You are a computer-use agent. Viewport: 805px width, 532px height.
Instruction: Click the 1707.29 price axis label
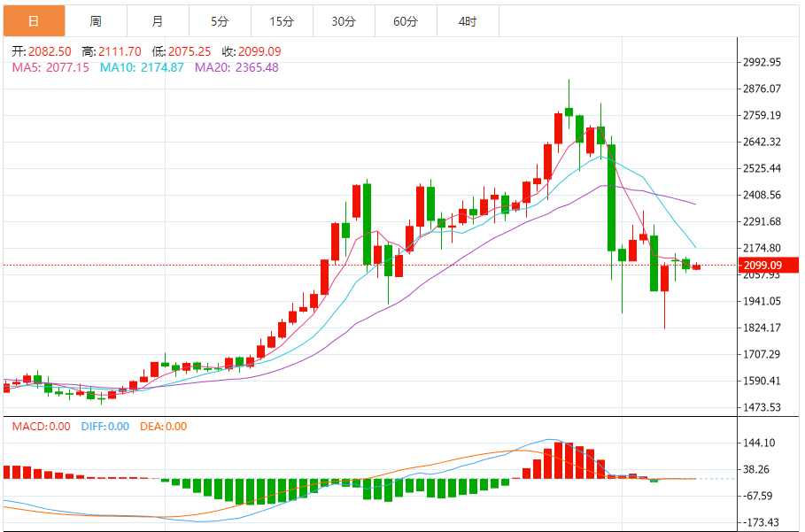(762, 354)
